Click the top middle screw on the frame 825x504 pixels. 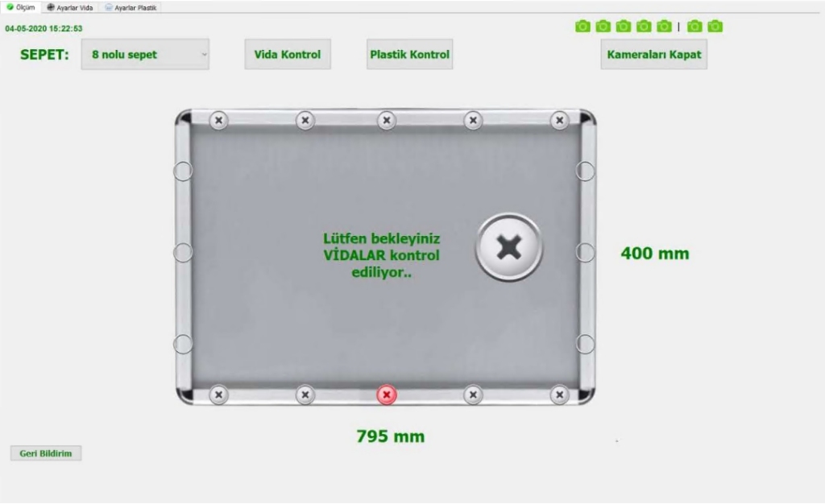pos(387,120)
